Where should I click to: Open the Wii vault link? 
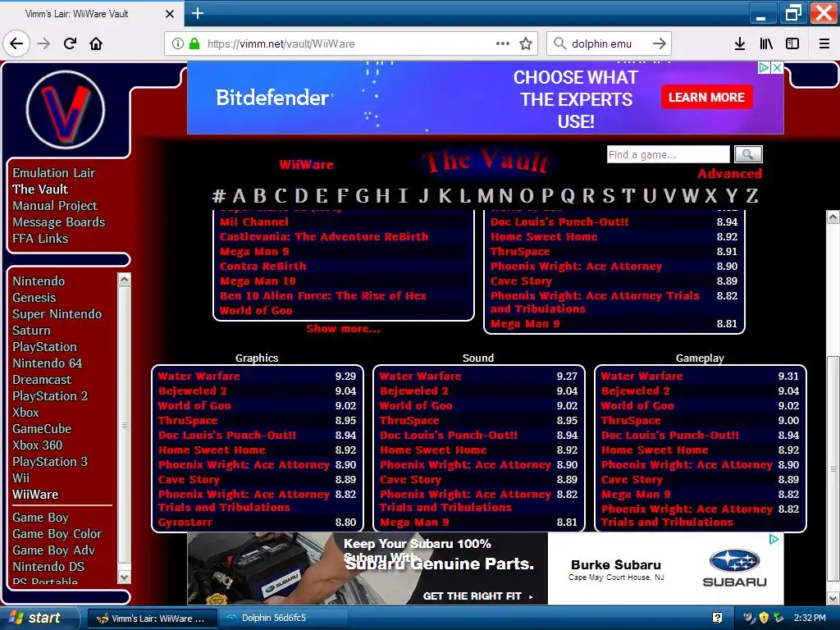click(21, 478)
